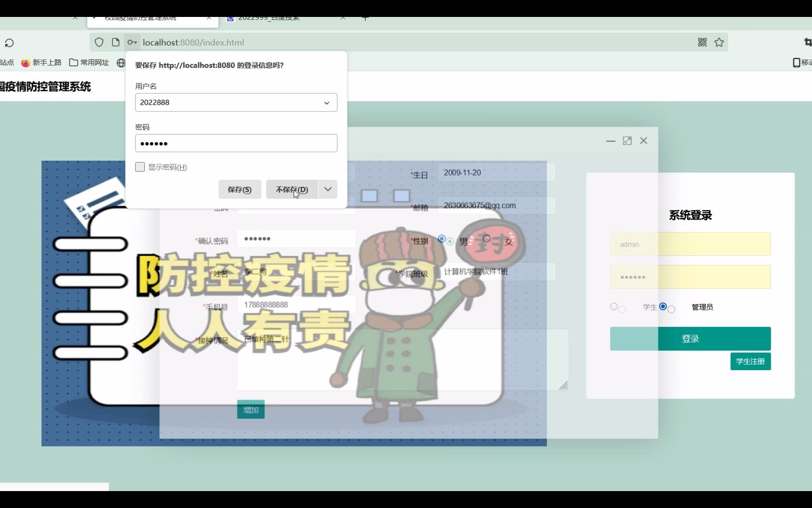Image resolution: width=812 pixels, height=508 pixels.
Task: Click the screenshot crop icon in toolbar
Action: (x=807, y=42)
